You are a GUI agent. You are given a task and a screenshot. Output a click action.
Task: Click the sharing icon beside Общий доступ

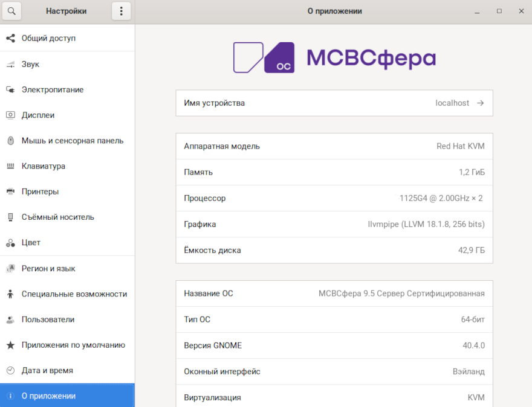[x=10, y=38]
